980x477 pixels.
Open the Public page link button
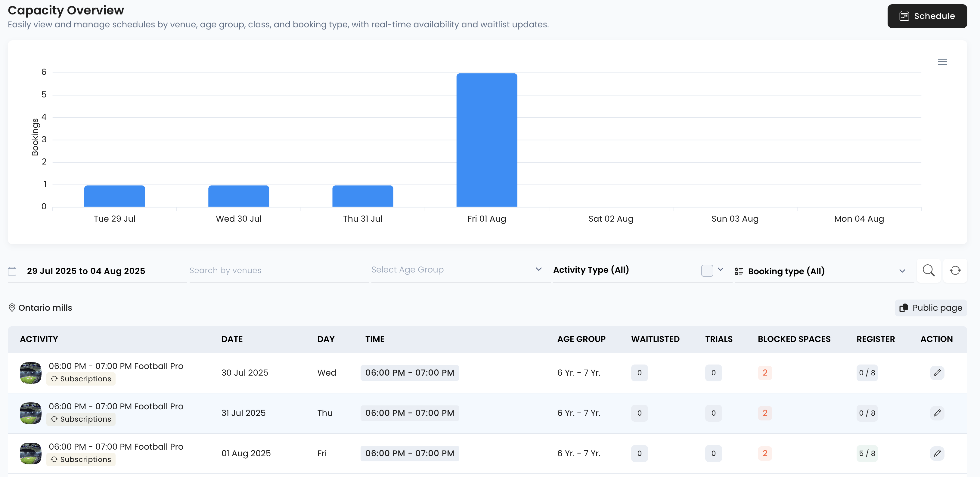coord(931,307)
